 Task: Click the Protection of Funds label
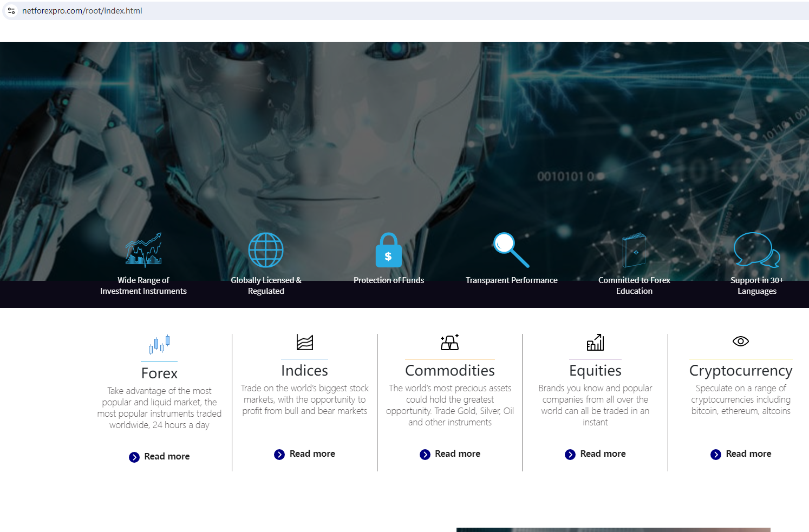coord(389,280)
